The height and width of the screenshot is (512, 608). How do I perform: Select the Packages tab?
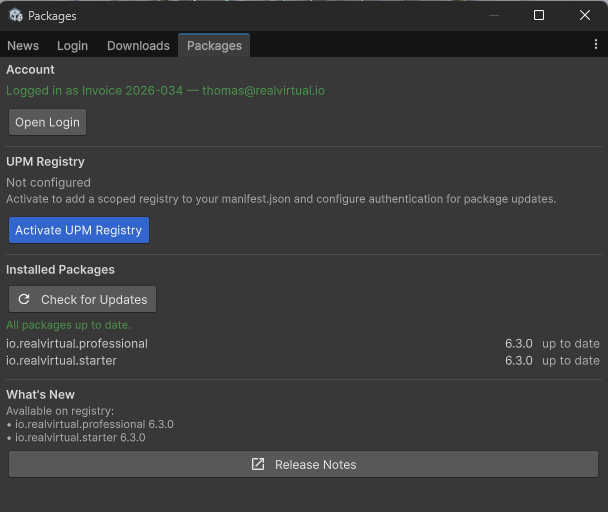[214, 45]
